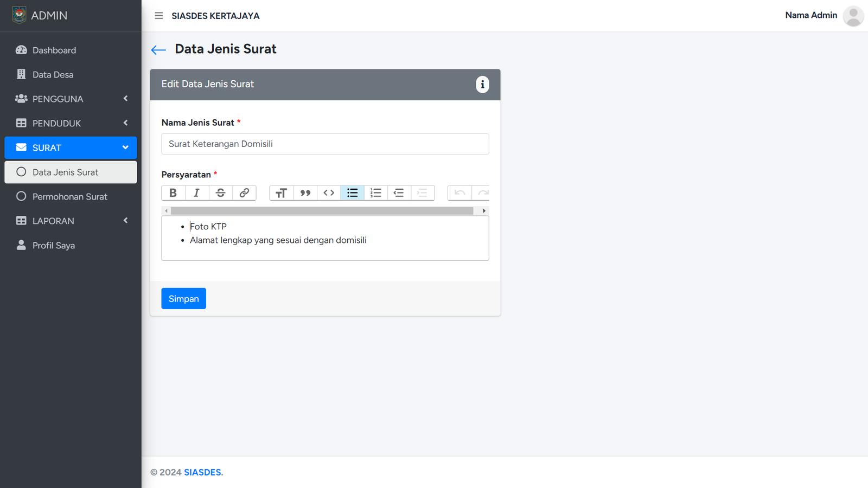868x488 pixels.
Task: Toggle bold formatting in the editor
Action: tap(173, 193)
